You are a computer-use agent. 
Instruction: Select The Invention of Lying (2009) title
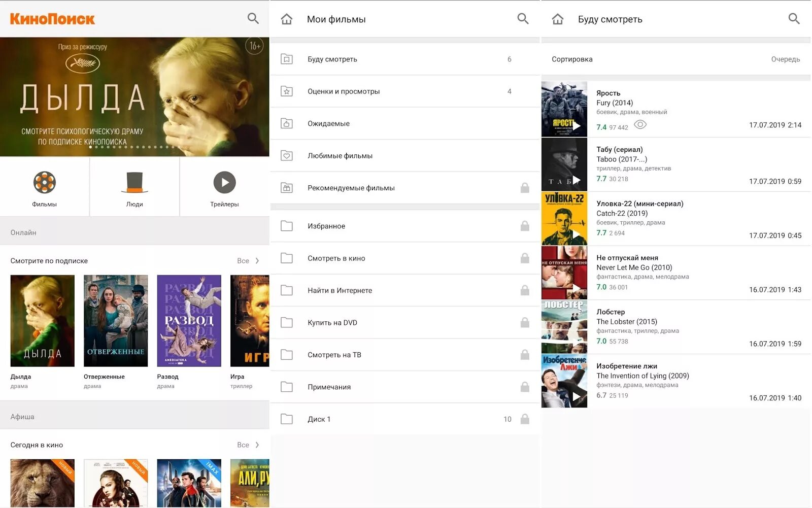click(643, 376)
